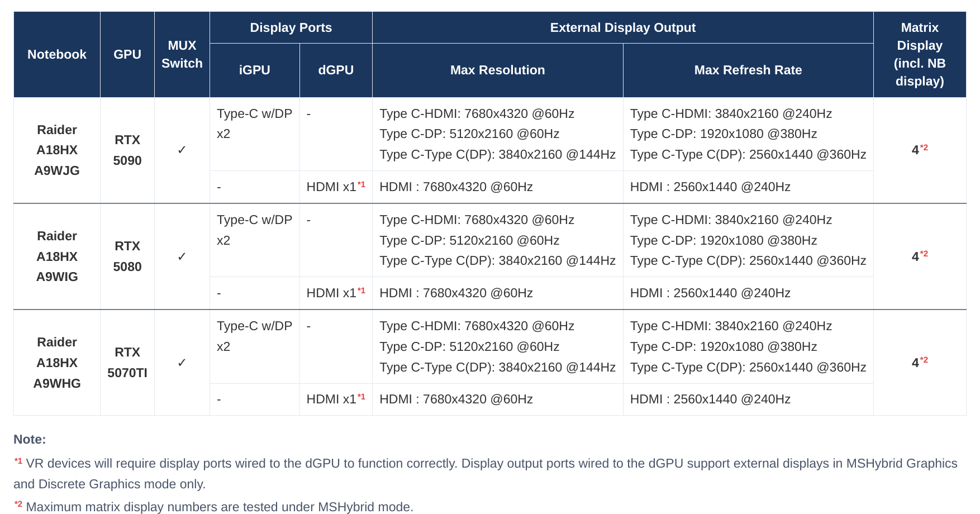Click the Notebook column header
Image resolution: width=980 pixels, height=514 pixels.
point(57,54)
